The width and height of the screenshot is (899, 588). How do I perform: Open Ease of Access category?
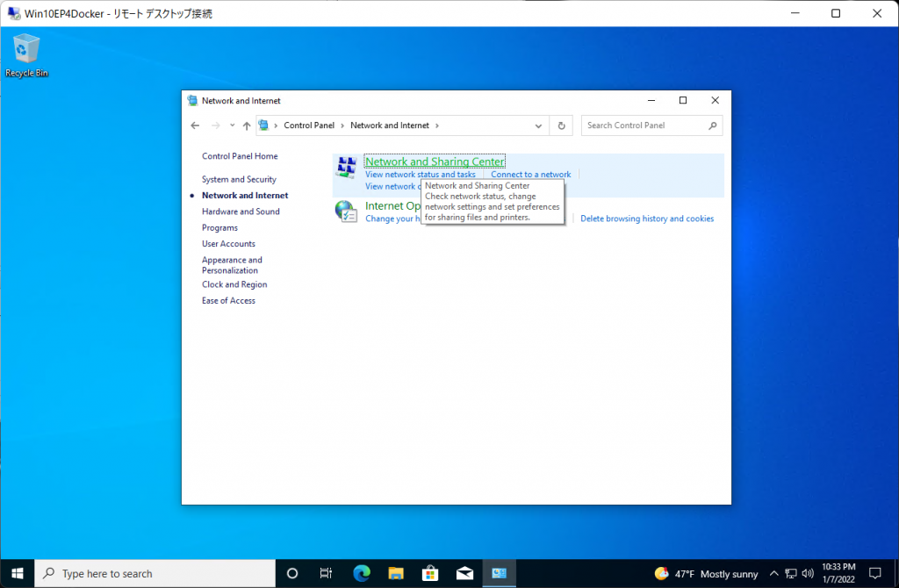228,300
